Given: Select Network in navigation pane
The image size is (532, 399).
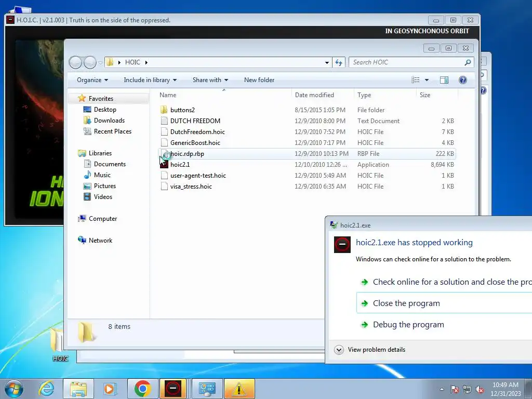Looking at the screenshot, I should 100,240.
